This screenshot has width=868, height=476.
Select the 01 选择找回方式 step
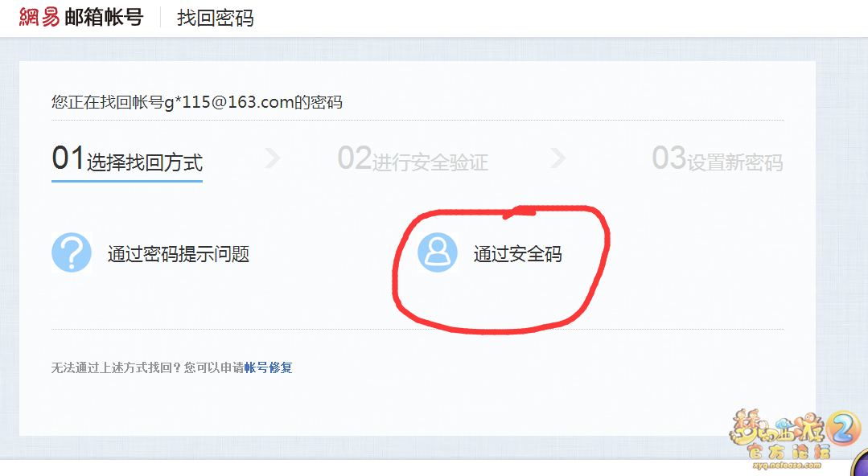click(127, 159)
